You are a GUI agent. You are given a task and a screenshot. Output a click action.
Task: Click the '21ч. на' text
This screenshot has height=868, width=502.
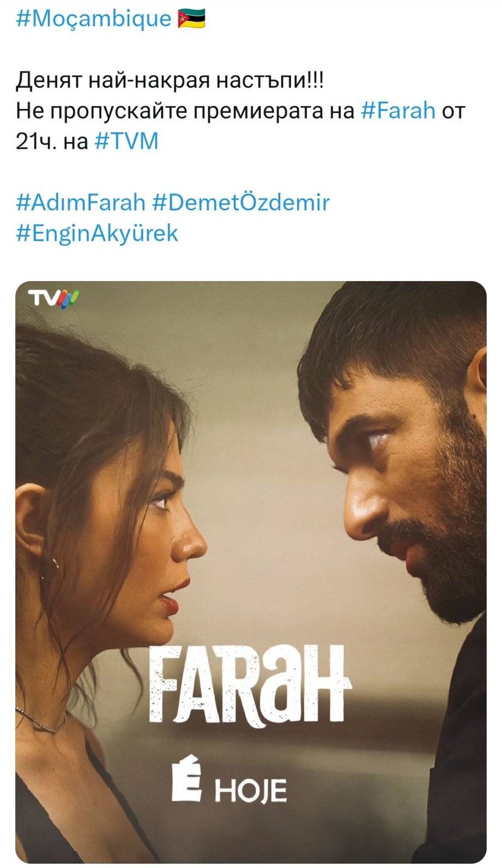pyautogui.click(x=52, y=142)
